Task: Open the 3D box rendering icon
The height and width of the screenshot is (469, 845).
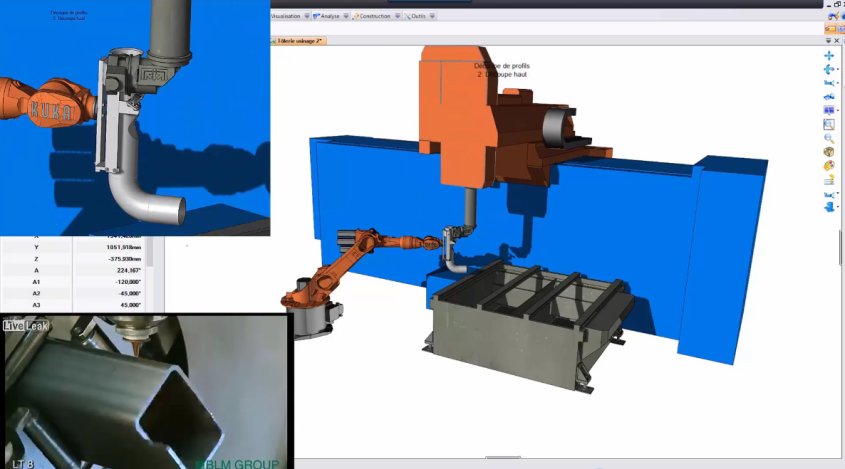Action: click(829, 153)
